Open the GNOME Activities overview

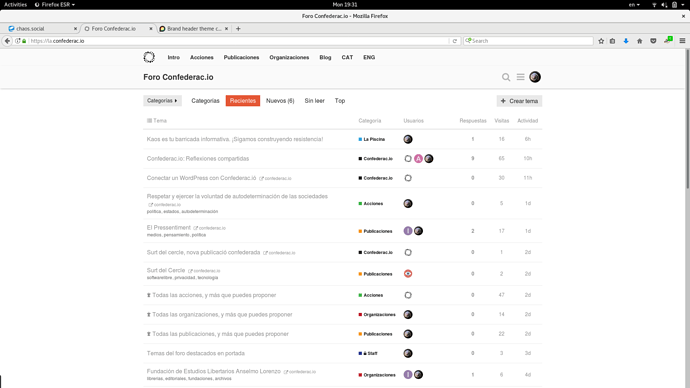15,4
